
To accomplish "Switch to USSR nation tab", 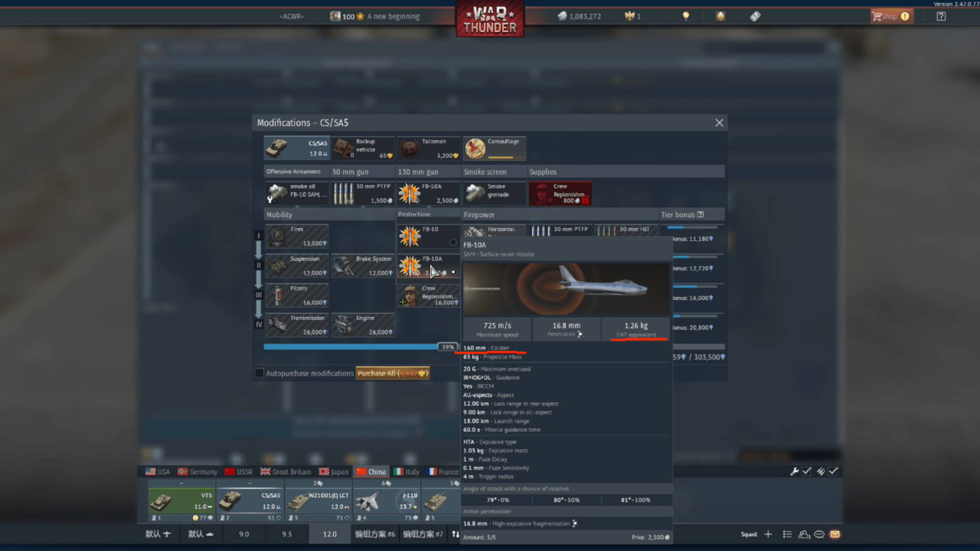I will point(239,472).
